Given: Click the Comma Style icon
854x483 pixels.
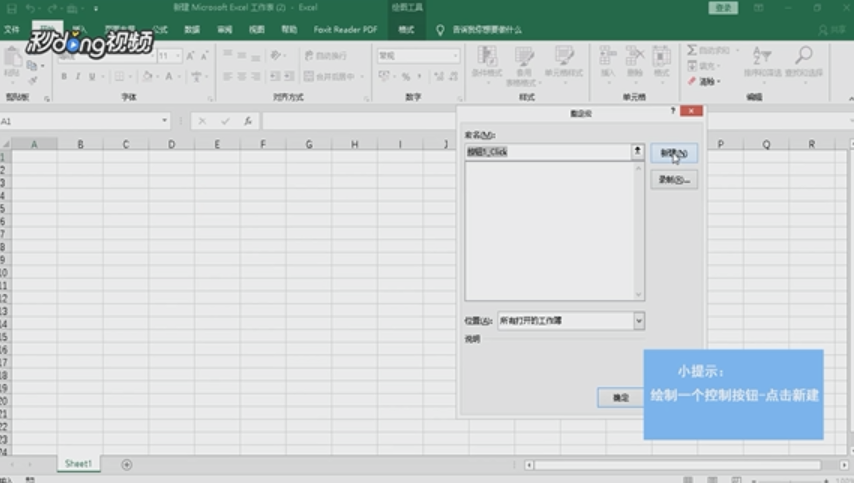Looking at the screenshot, I should (x=419, y=77).
